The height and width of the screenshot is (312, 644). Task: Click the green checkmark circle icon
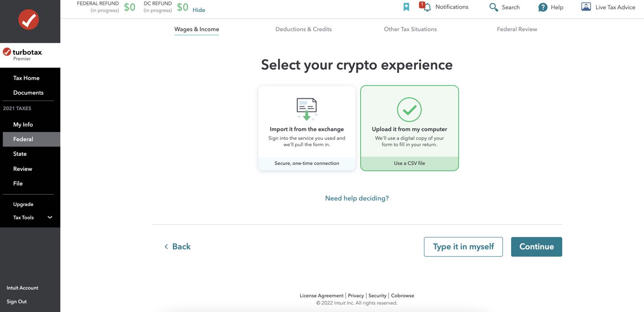tap(409, 110)
